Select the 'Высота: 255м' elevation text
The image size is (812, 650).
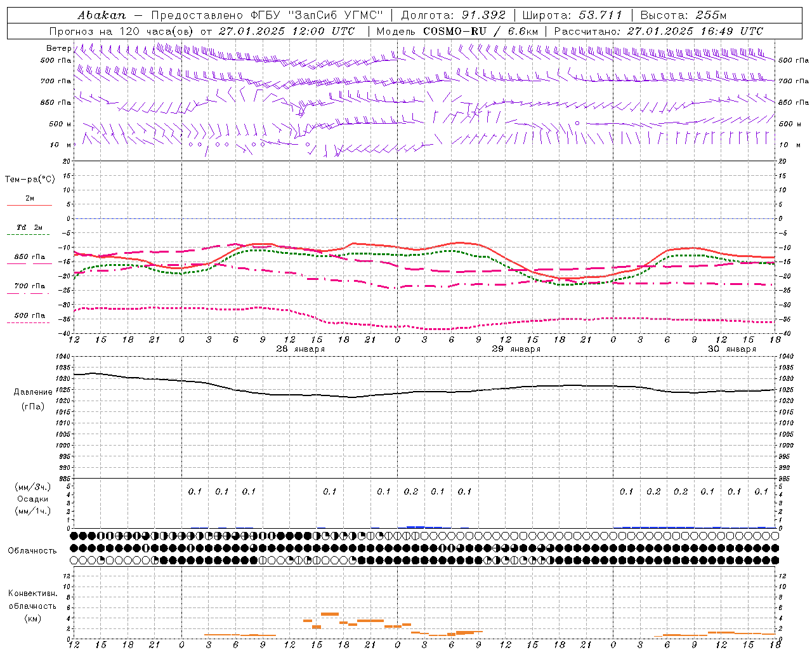click(683, 15)
